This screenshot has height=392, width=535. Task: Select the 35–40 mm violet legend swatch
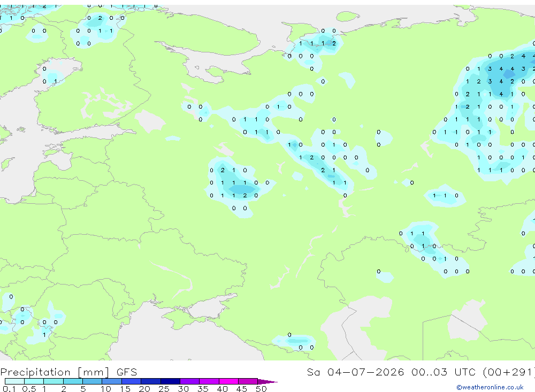pyautogui.click(x=209, y=381)
